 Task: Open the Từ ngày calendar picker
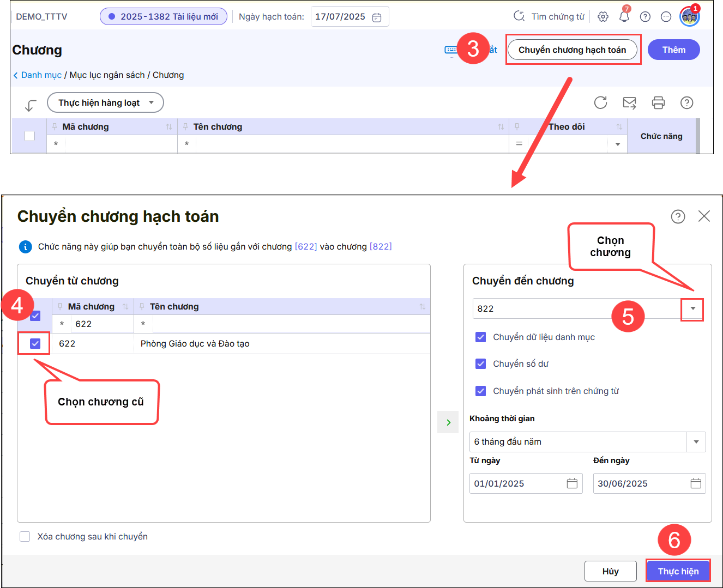pyautogui.click(x=572, y=483)
